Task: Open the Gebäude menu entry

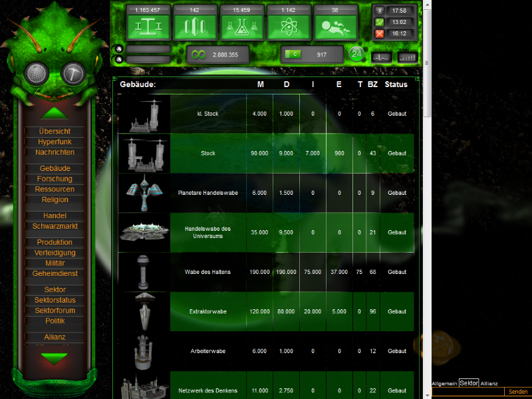Action: coord(53,168)
